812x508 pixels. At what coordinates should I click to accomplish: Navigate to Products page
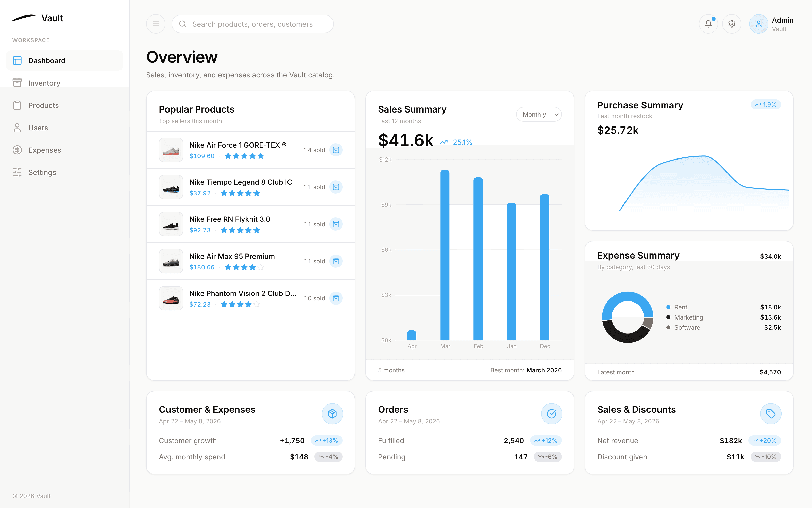65,105
